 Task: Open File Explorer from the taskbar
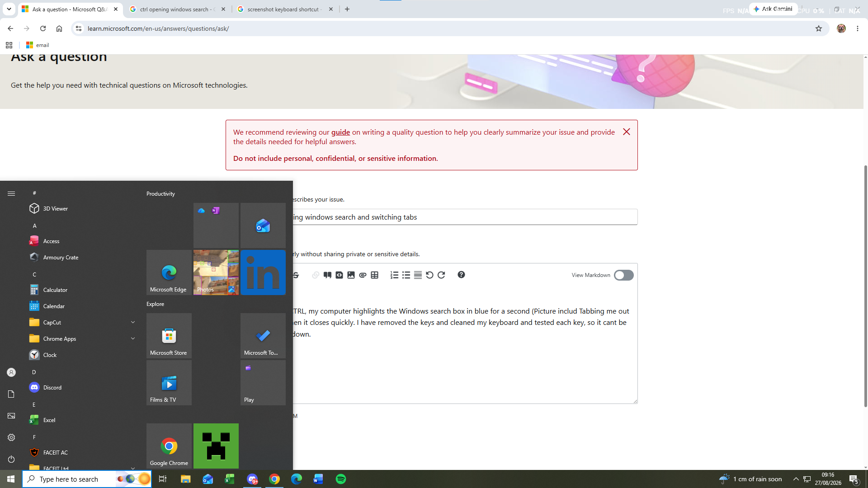tap(185, 479)
